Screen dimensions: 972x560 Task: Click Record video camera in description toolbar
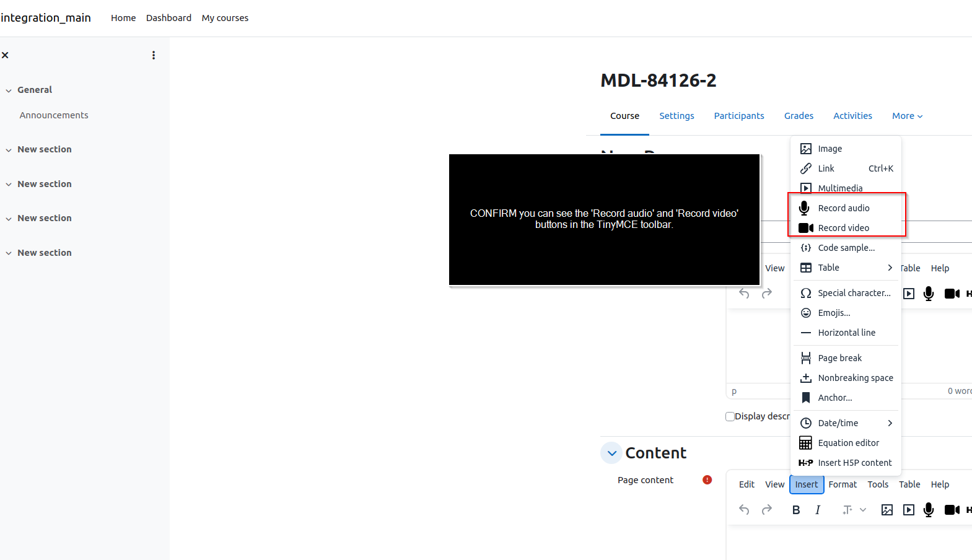(952, 294)
